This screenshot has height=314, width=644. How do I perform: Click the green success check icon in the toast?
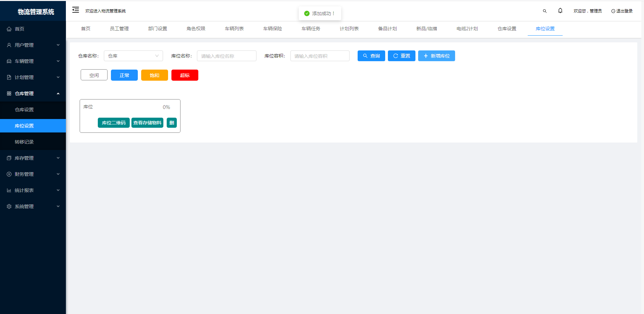307,13
